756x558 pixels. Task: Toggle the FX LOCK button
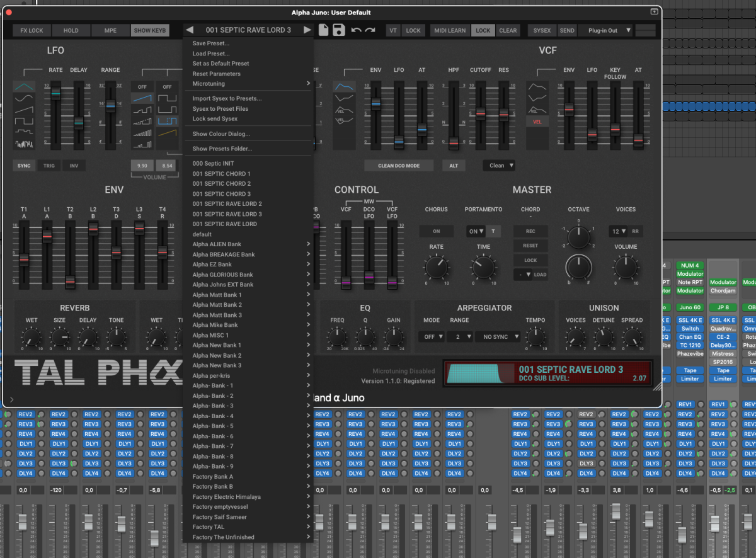(31, 30)
